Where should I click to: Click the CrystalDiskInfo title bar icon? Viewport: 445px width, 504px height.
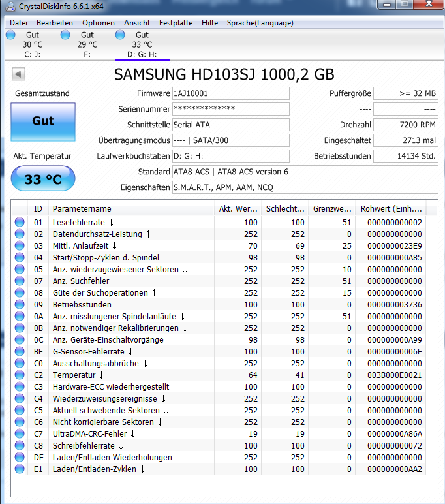10,6
